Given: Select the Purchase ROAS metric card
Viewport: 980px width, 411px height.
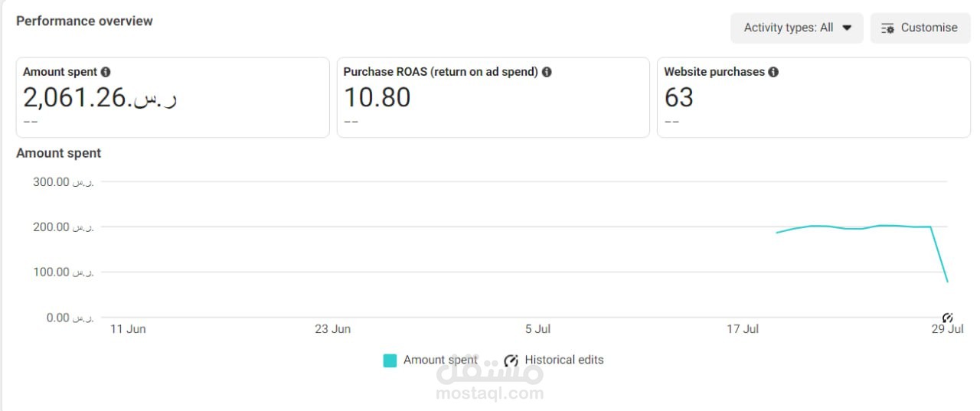Looking at the screenshot, I should pyautogui.click(x=493, y=97).
